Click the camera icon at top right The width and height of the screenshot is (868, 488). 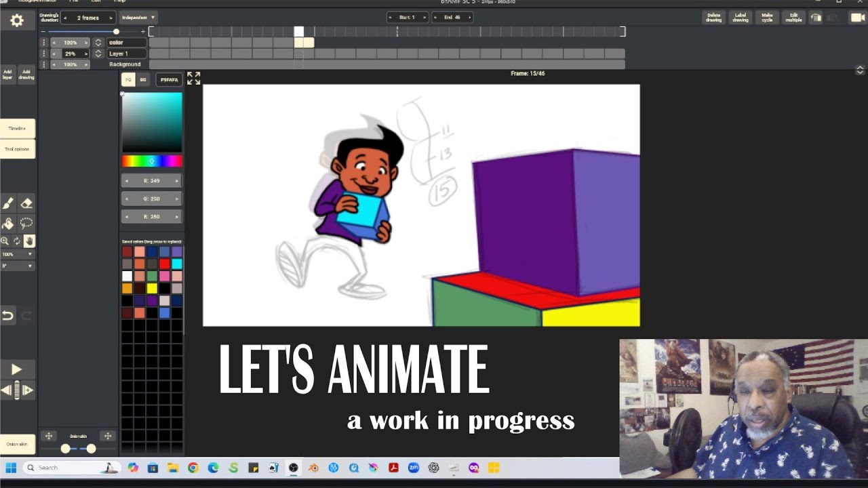tap(858, 18)
